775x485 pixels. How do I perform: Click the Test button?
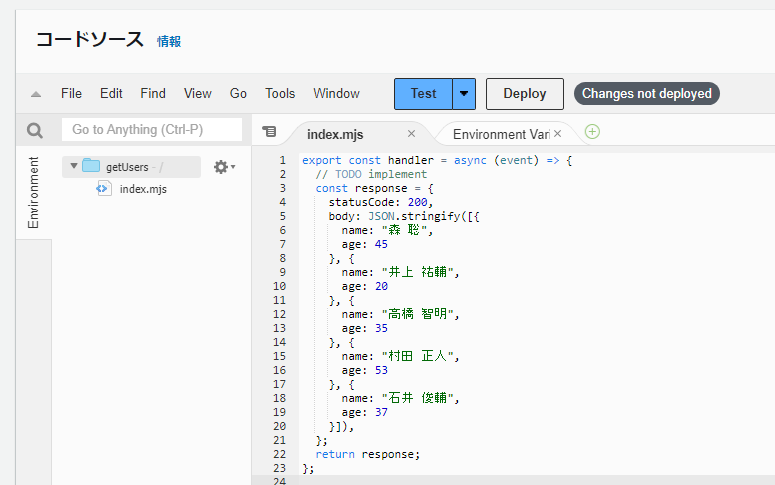pos(423,93)
